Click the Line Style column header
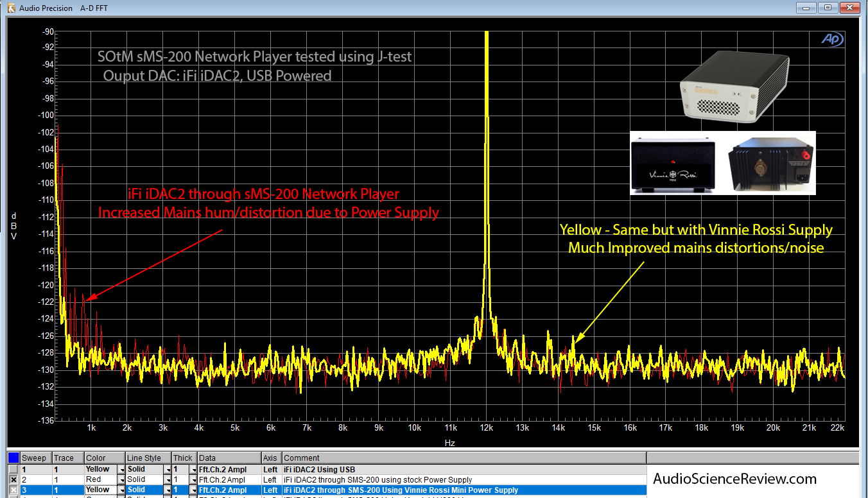This screenshot has width=868, height=498. point(148,458)
